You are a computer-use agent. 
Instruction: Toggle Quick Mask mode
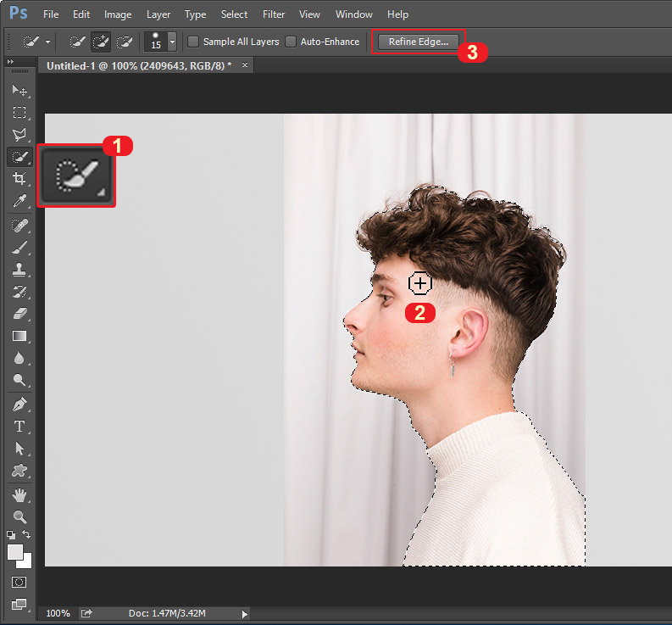click(19, 582)
